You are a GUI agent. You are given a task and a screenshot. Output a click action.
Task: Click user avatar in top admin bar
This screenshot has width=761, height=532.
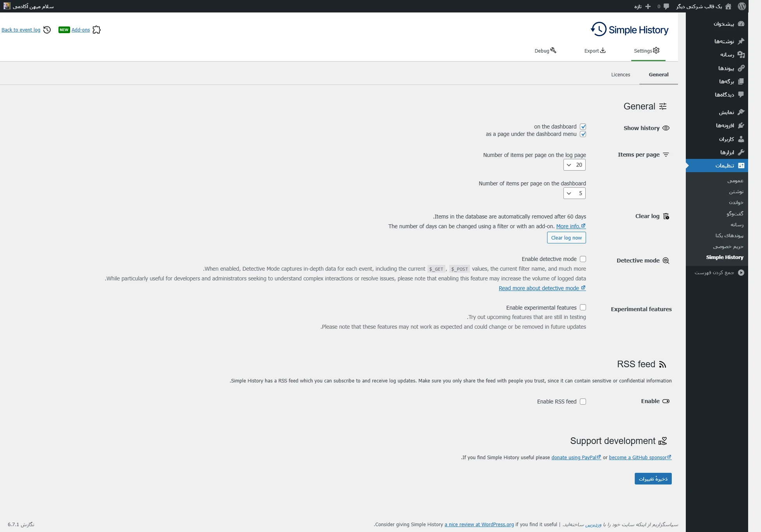click(x=7, y=6)
